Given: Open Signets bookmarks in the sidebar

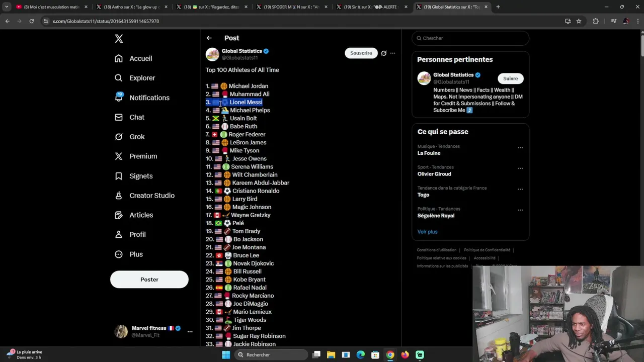Looking at the screenshot, I should click(134, 176).
